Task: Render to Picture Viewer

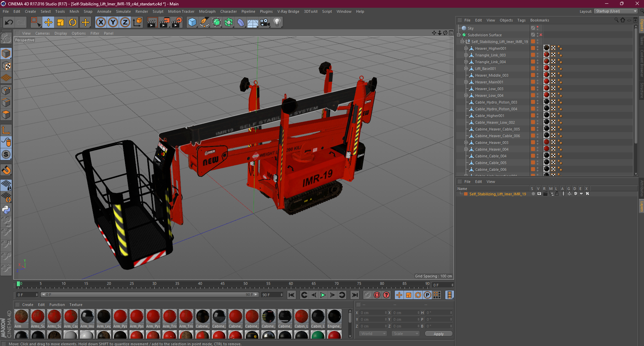Action: [x=164, y=23]
